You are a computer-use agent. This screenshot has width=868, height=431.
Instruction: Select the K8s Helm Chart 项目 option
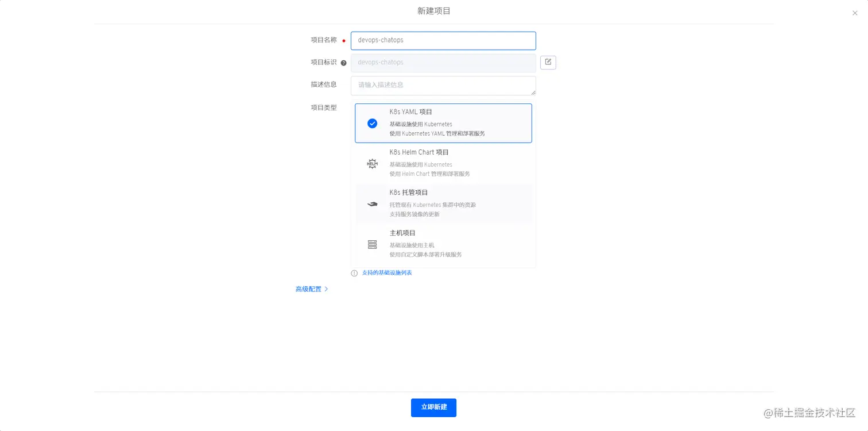point(443,164)
